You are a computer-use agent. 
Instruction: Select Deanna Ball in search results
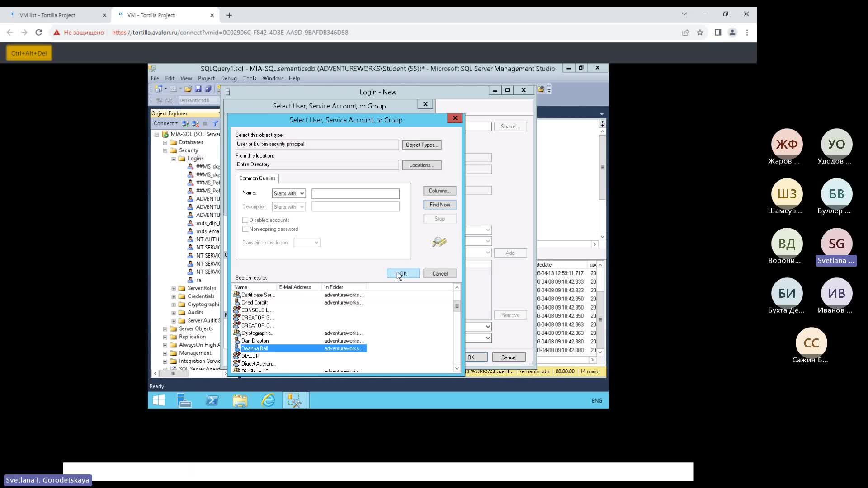(300, 349)
